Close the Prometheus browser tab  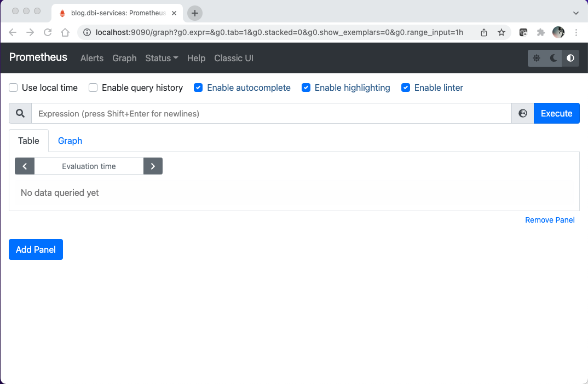pyautogui.click(x=174, y=13)
